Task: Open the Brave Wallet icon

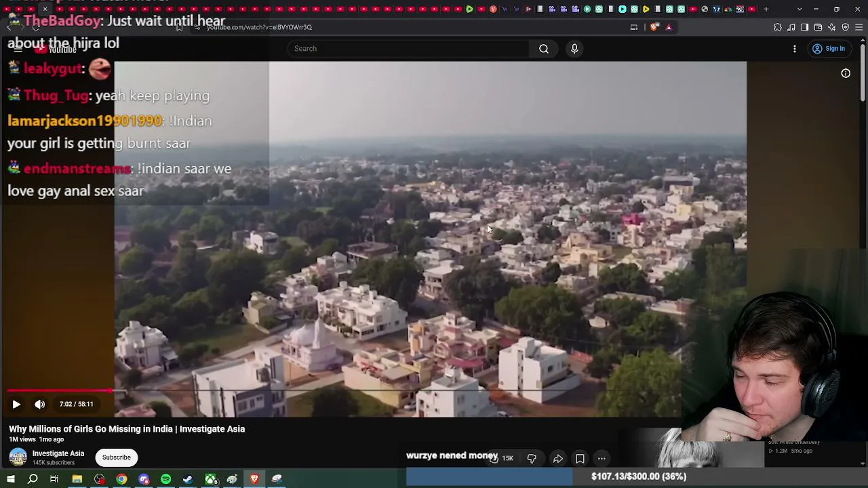Action: coord(818,27)
